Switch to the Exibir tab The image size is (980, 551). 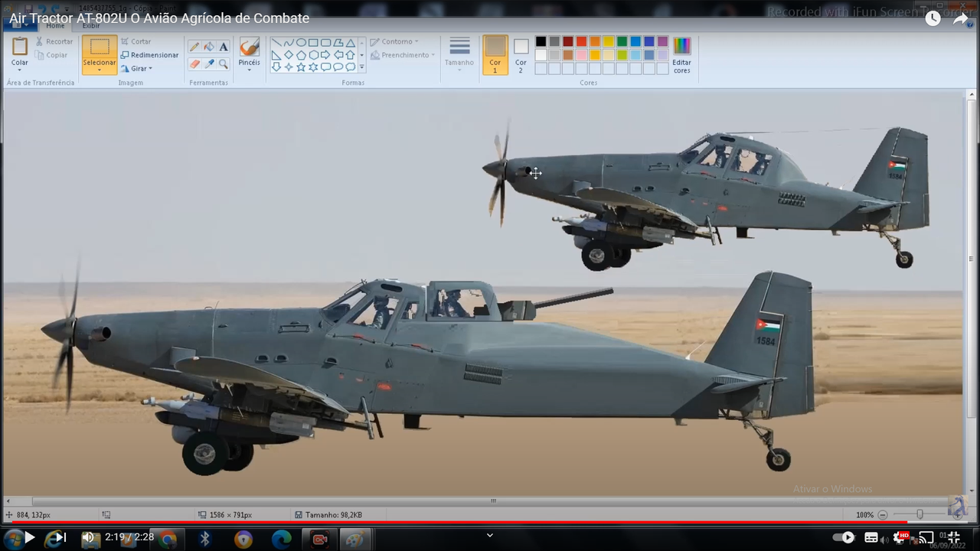pyautogui.click(x=90, y=25)
